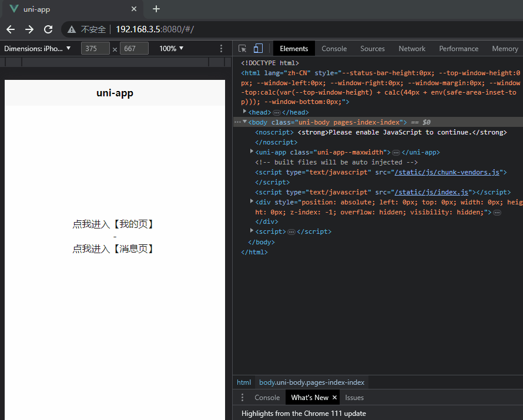Click ellipsis after hidden div style
Screen dimensions: 523x420
[497, 213]
